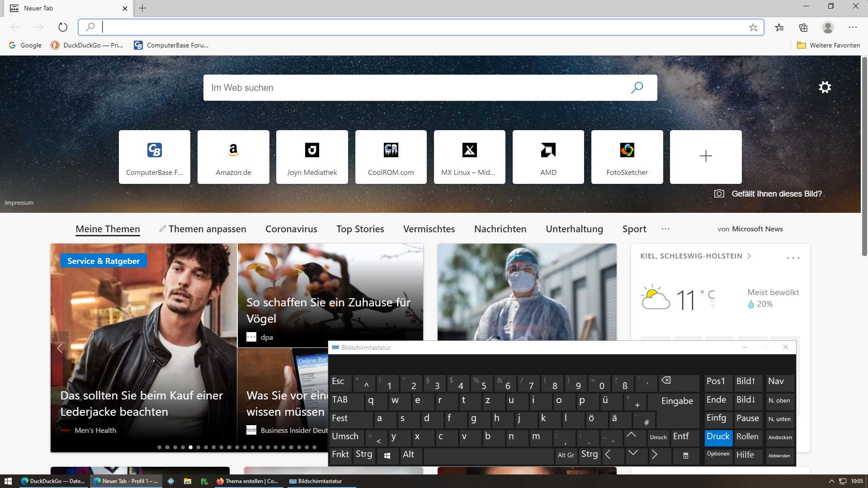This screenshot has width=868, height=488.
Task: Open the browser settings three-dot menu
Action: 853,27
